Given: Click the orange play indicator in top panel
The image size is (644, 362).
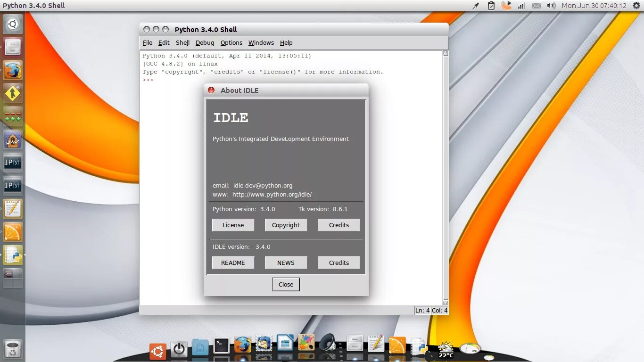Looking at the screenshot, I should point(506,6).
